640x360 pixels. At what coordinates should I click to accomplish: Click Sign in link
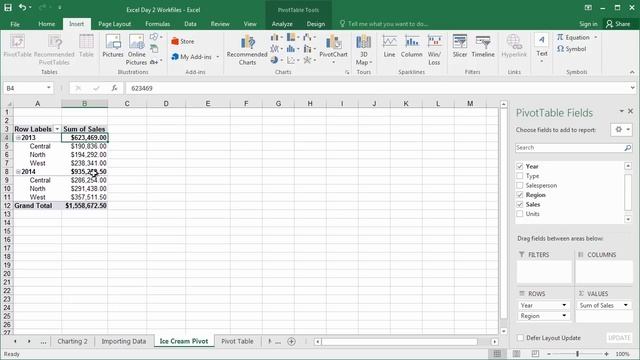[588, 24]
